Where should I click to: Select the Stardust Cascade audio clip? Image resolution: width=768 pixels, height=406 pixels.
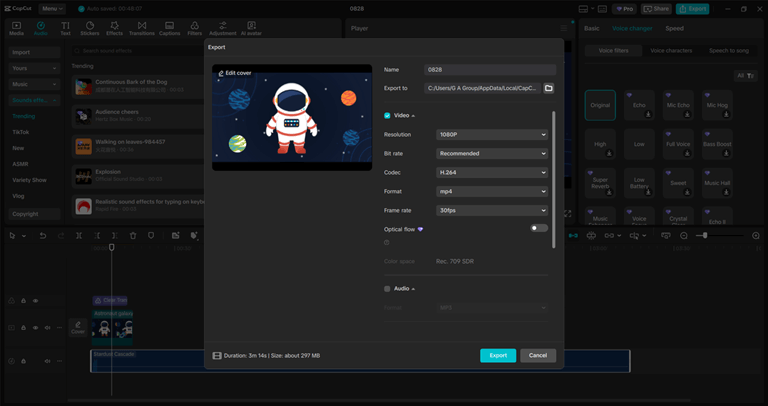[x=360, y=361]
